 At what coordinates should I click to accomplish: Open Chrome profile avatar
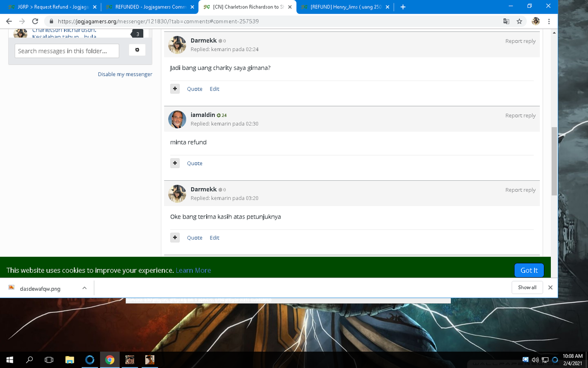pos(536,21)
